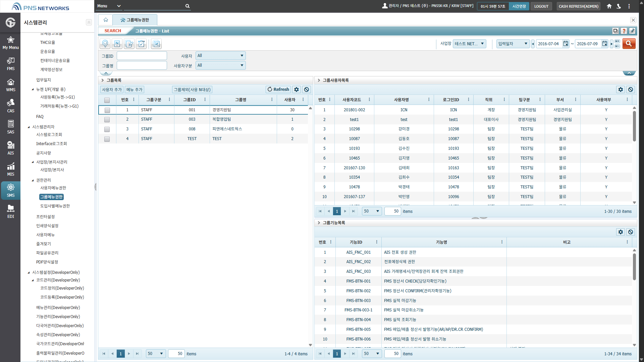The width and height of the screenshot is (644, 362).
Task: Open the FMS module icon
Action: point(10,64)
